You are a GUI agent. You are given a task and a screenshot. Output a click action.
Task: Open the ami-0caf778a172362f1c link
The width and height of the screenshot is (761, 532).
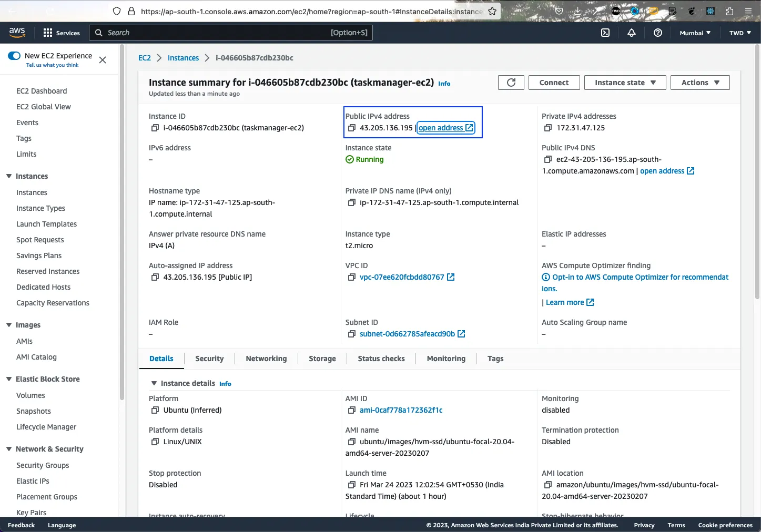point(401,410)
